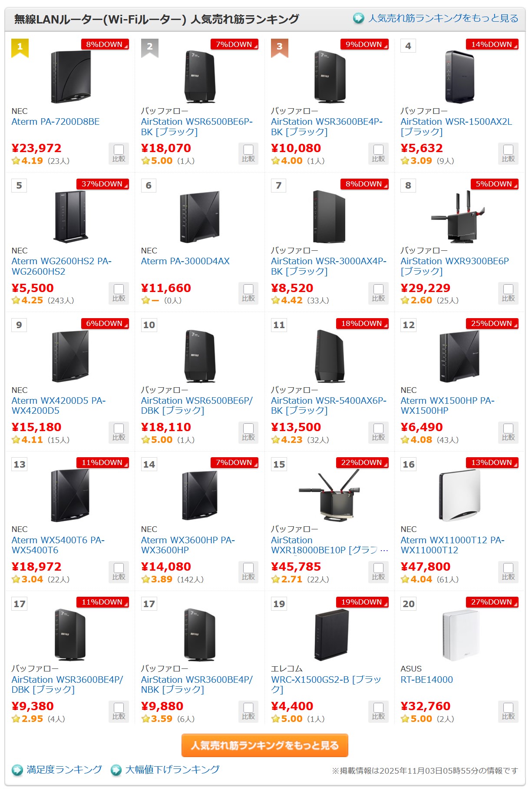Click the silver rank 2 badge icon
This screenshot has width=532, height=791.
coord(149,47)
